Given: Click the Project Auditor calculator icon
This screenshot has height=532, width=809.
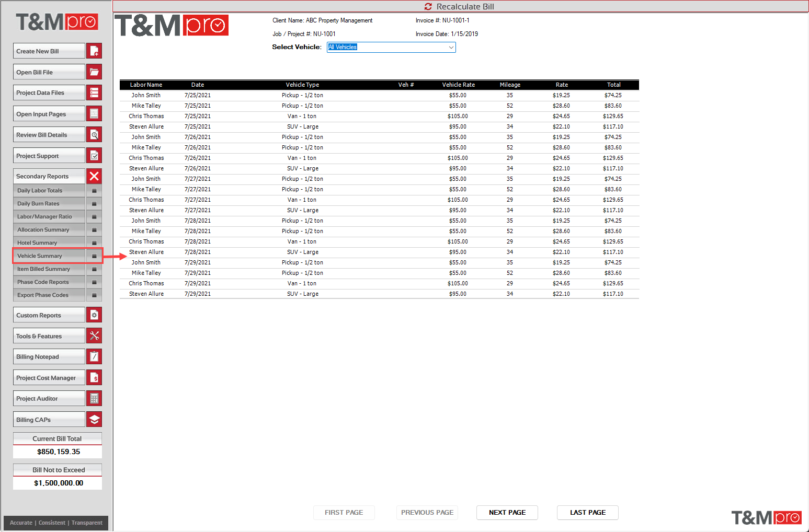Looking at the screenshot, I should coord(94,398).
